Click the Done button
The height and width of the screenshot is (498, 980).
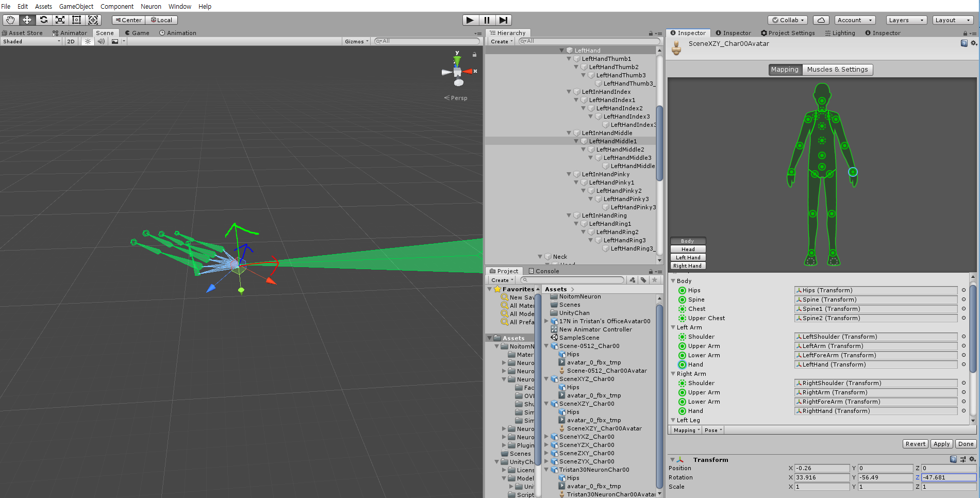pos(966,444)
